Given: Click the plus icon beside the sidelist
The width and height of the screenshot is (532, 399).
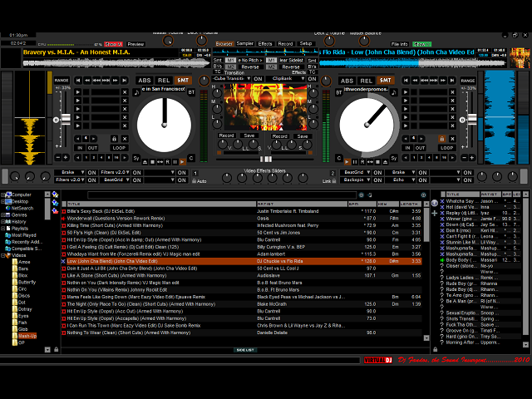Looking at the screenshot, I should point(434,213).
